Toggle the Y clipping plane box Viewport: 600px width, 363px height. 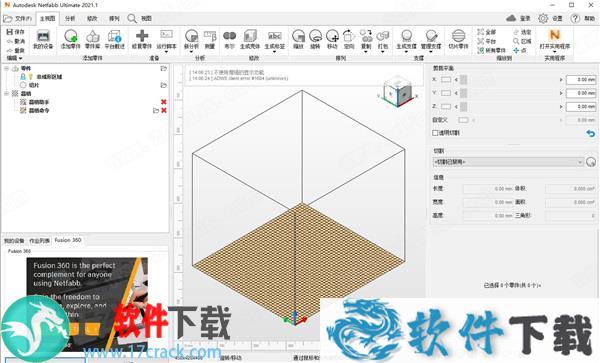click(446, 93)
